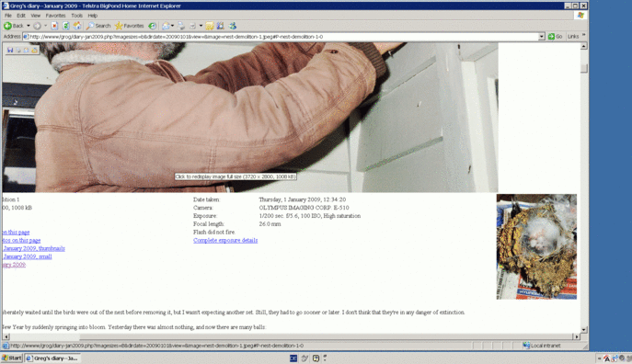Click the vertical scrollbar thumb
The width and height of the screenshot is (632, 364).
583,68
